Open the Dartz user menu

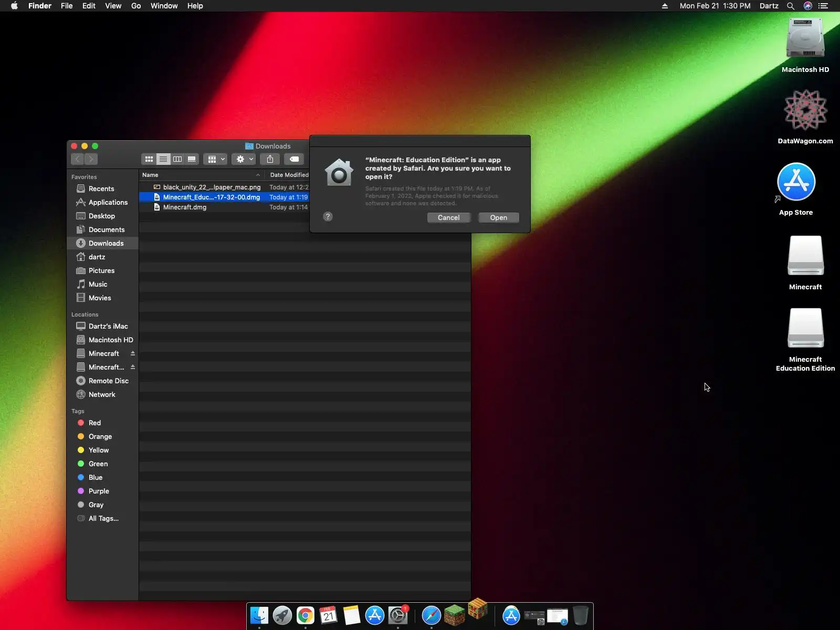click(769, 6)
